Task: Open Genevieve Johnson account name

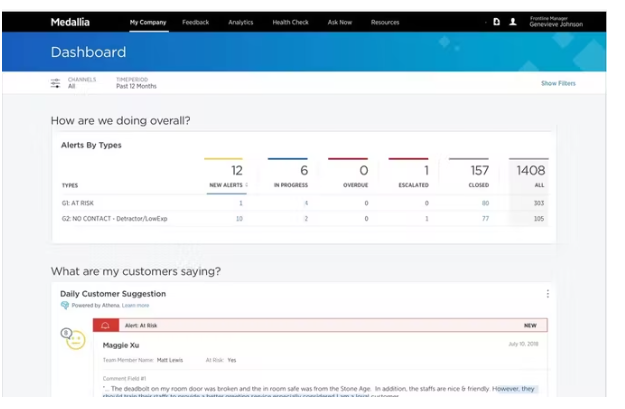Action: click(x=558, y=25)
